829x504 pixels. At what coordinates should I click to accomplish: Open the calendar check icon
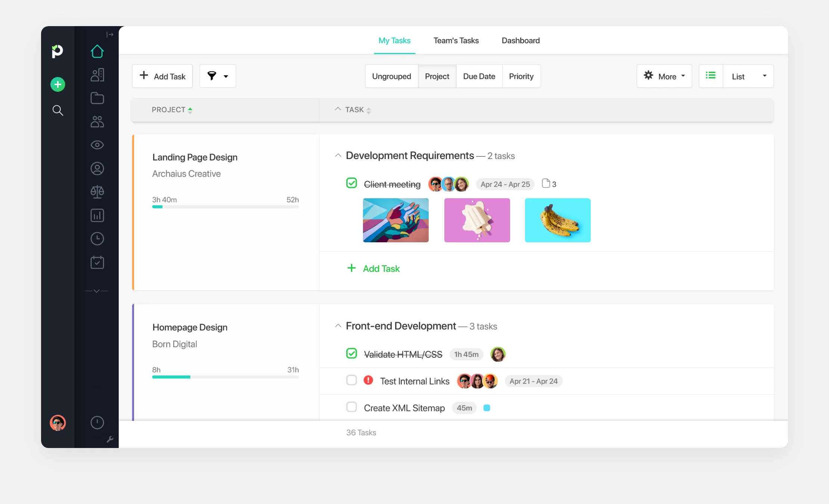pos(97,262)
